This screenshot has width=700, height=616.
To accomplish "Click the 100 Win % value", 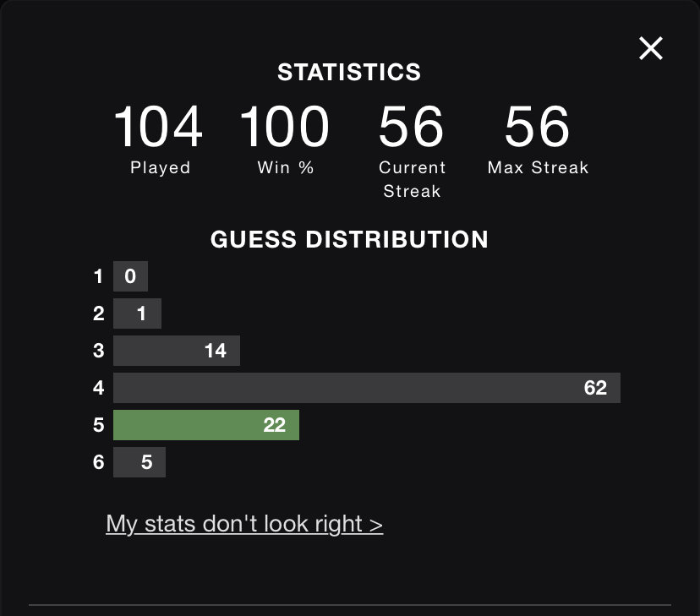I will click(x=285, y=126).
